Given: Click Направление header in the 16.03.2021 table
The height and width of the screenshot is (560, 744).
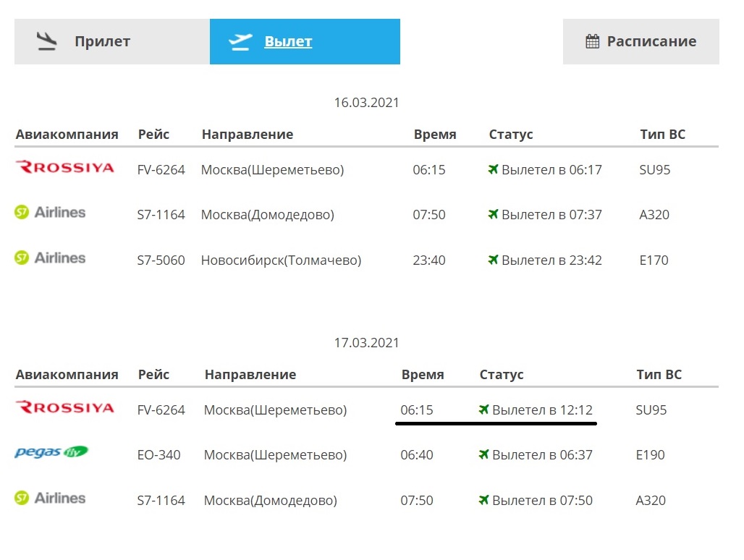Looking at the screenshot, I should coord(248,135).
